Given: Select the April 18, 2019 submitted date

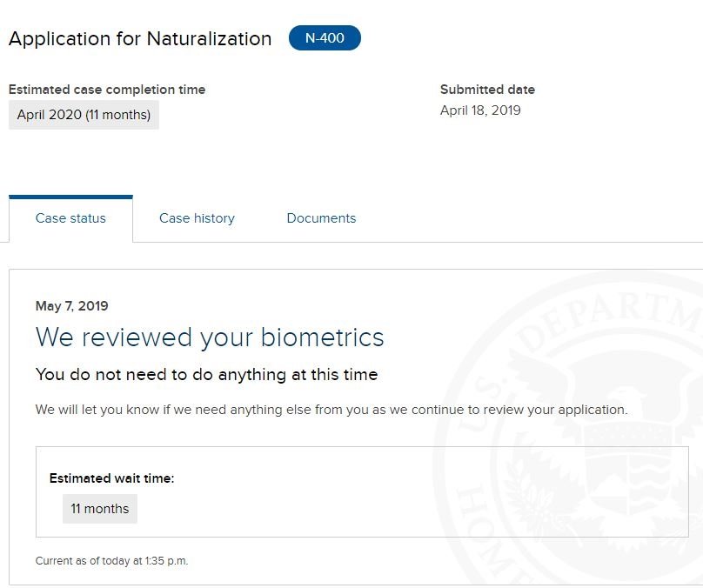Looking at the screenshot, I should 480,110.
